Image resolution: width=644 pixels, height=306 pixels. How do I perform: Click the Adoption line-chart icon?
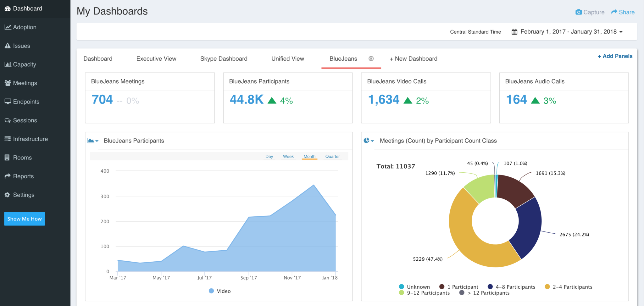[x=8, y=27]
